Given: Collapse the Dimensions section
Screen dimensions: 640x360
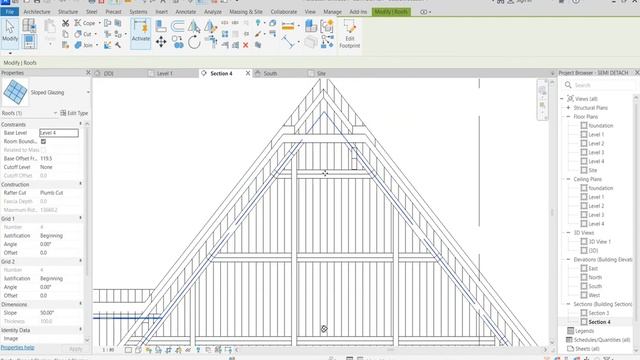Looking at the screenshot, I should tap(80, 304).
